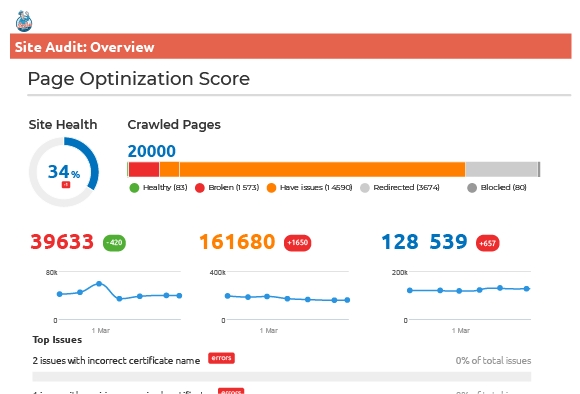Image resolution: width=580 pixels, height=394 pixels.
Task: Click the 20000 crawled pages number
Action: tap(152, 151)
